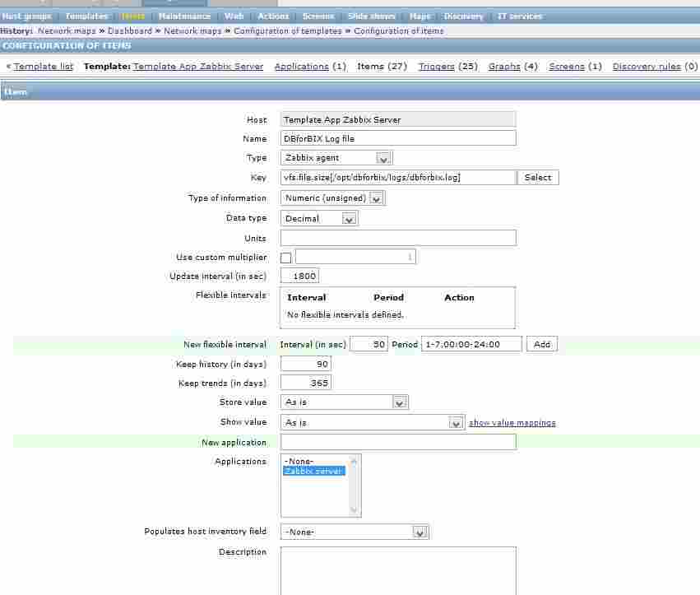The height and width of the screenshot is (595, 700).
Task: Focus the Update interval field
Action: pos(299,277)
